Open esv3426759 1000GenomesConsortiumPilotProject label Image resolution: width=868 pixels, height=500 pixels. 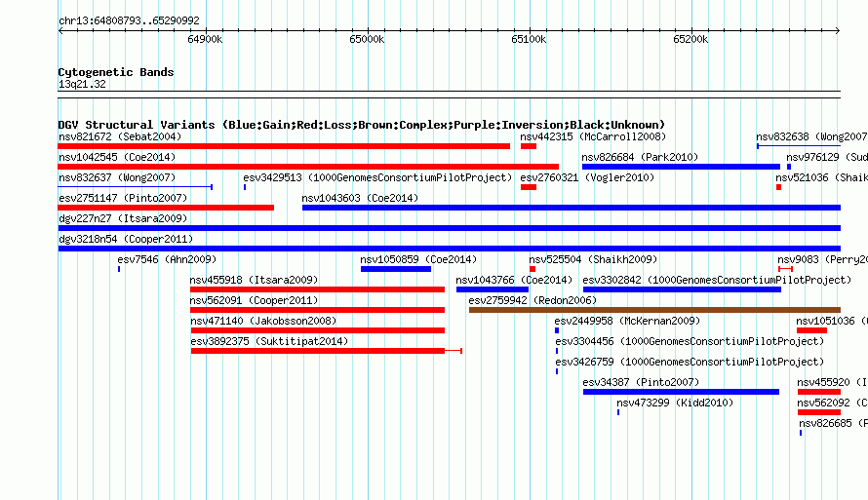click(690, 362)
